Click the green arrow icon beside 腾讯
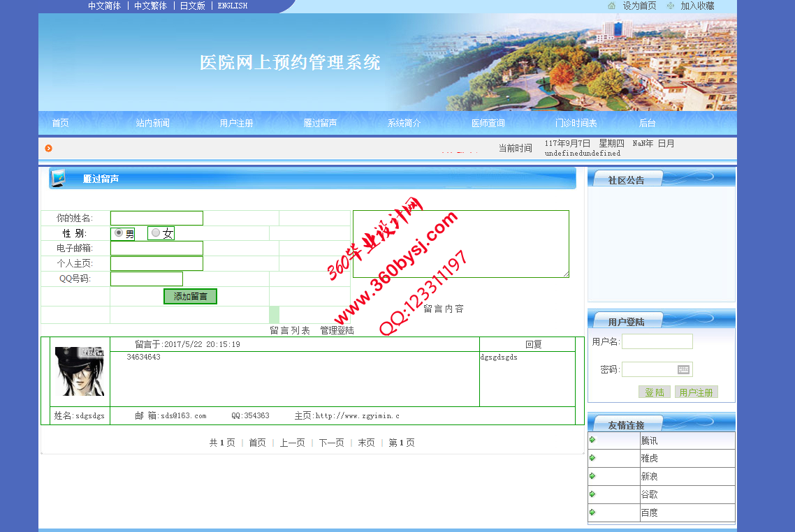Screen dimensions: 795x532 (592, 440)
